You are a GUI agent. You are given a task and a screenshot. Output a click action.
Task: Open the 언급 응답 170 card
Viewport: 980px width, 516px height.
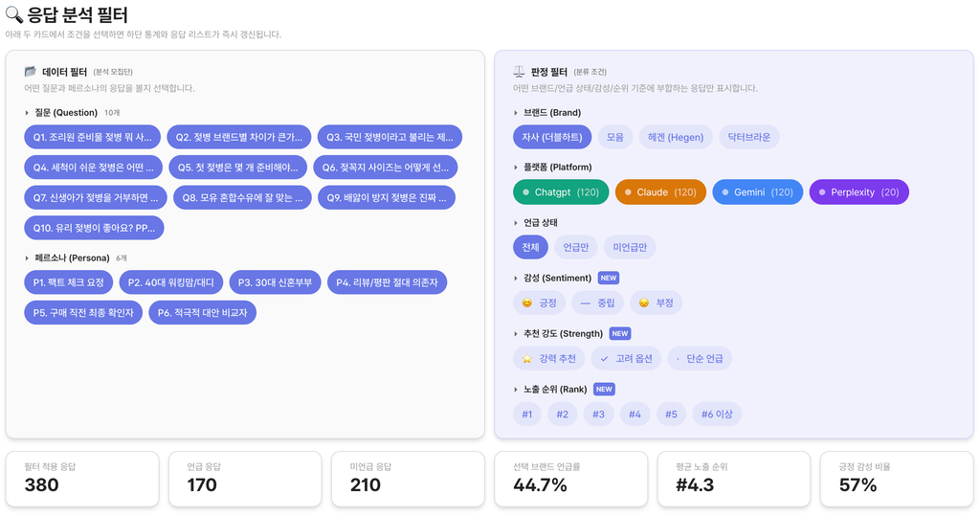(245, 479)
